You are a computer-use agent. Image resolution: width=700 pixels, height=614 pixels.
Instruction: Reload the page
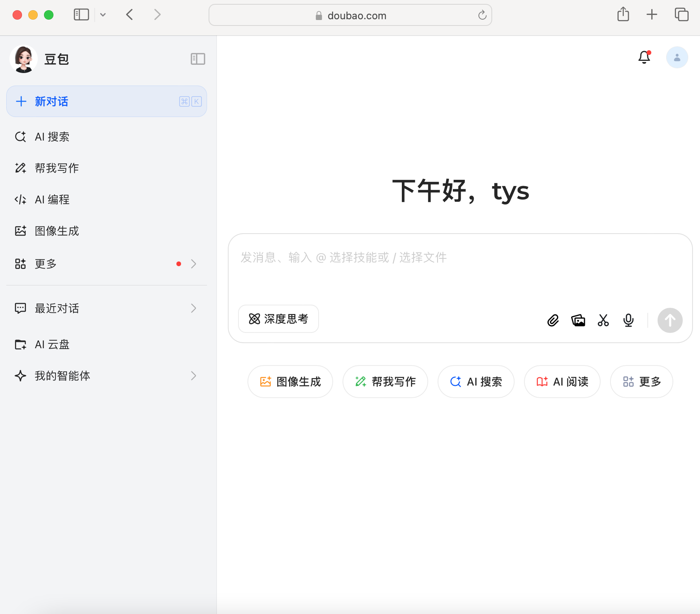(x=482, y=15)
